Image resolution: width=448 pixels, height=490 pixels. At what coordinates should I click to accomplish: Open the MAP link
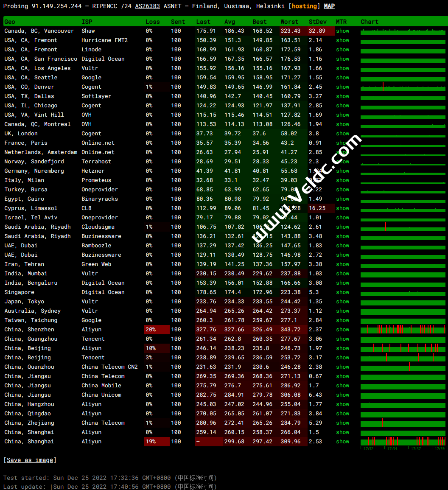click(x=329, y=6)
